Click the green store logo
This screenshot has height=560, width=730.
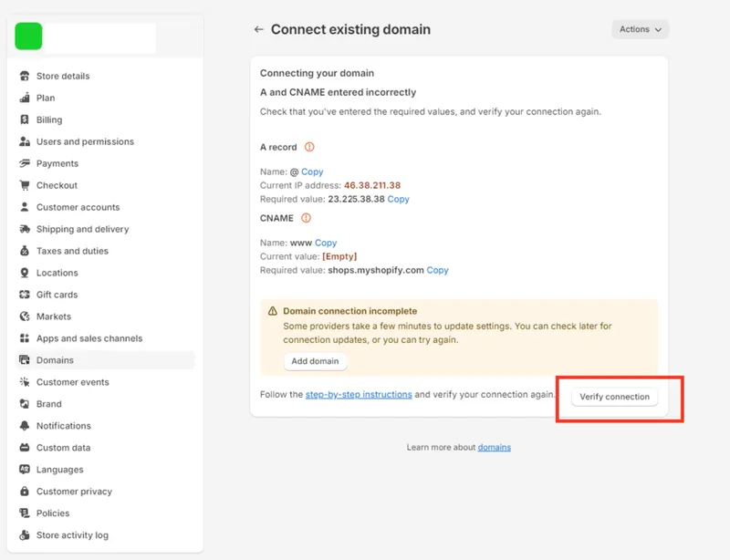[x=28, y=36]
